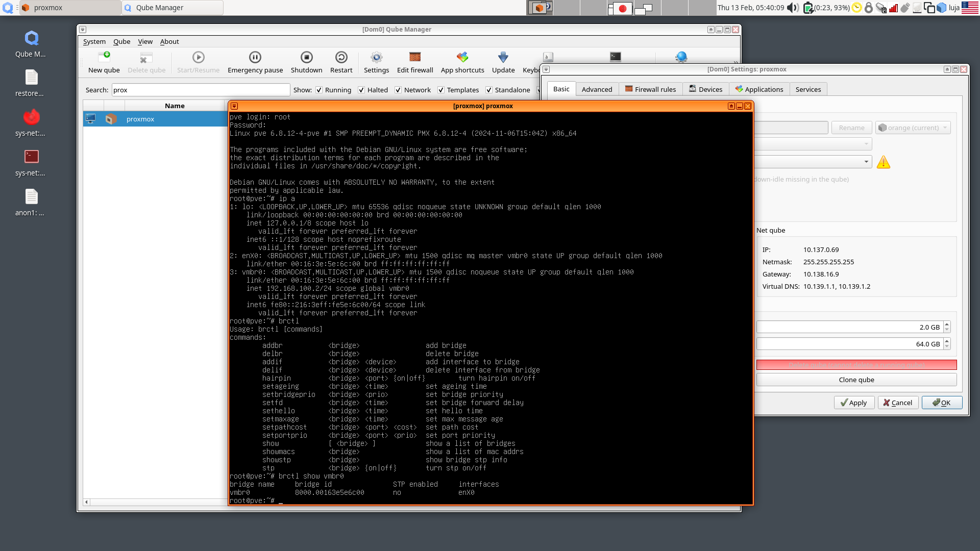
Task: Toggle the Templates filter checkbox
Action: (441, 90)
